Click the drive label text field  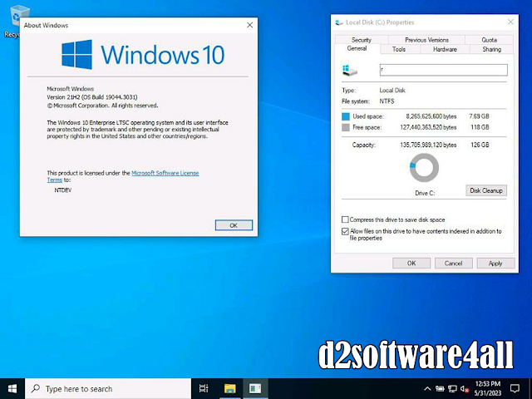point(443,70)
